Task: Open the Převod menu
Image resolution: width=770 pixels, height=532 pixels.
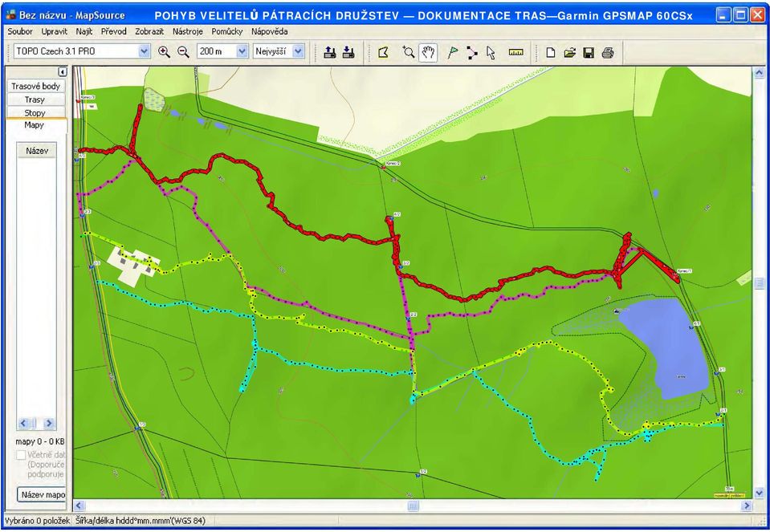Action: click(x=113, y=31)
